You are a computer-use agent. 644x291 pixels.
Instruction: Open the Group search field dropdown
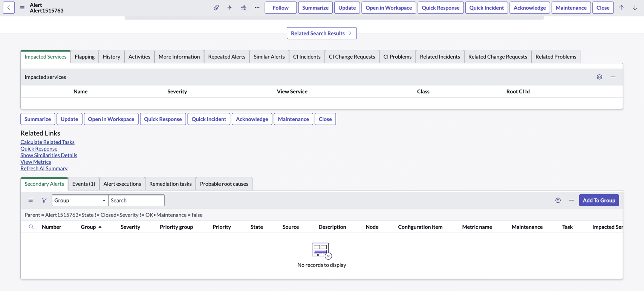(x=80, y=200)
